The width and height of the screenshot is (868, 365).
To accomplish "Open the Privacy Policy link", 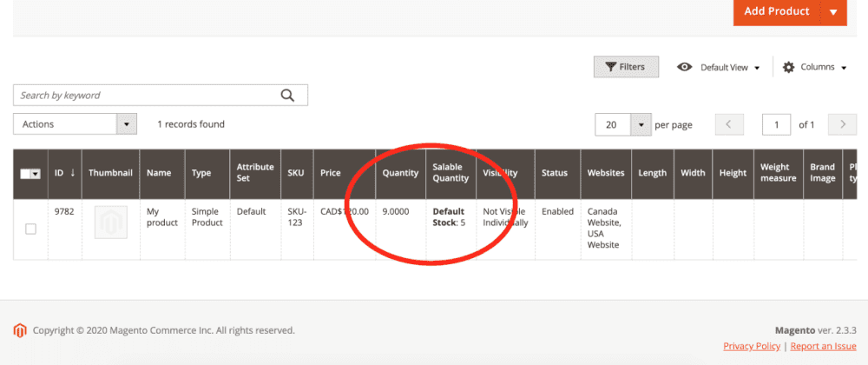I will point(752,346).
